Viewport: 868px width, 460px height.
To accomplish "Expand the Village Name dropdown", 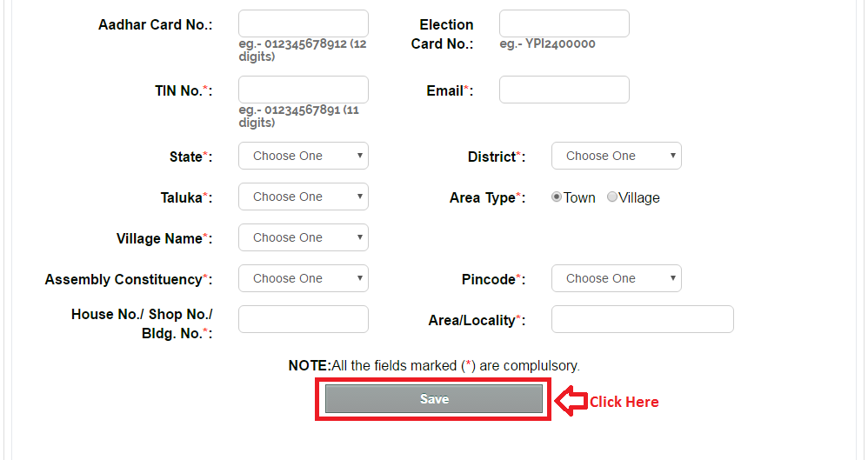I will tap(303, 238).
